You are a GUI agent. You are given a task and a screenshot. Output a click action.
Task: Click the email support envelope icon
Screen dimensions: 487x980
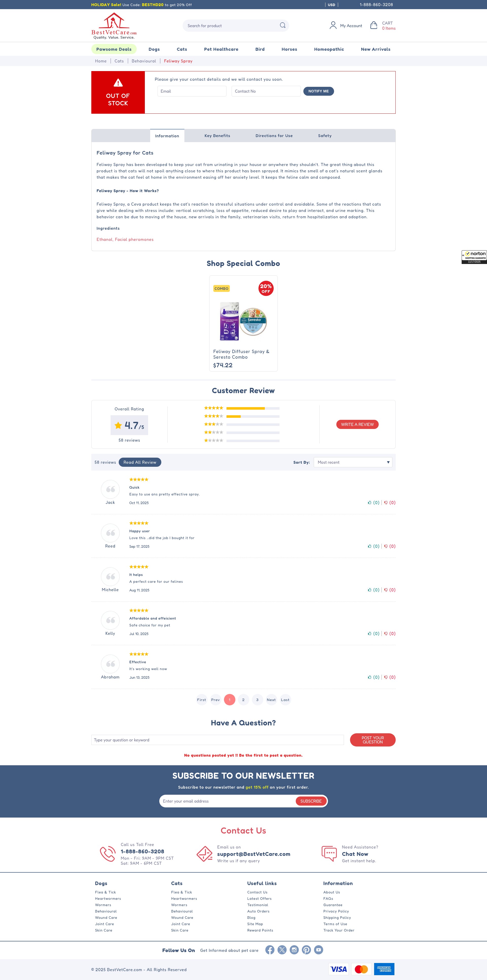[204, 854]
